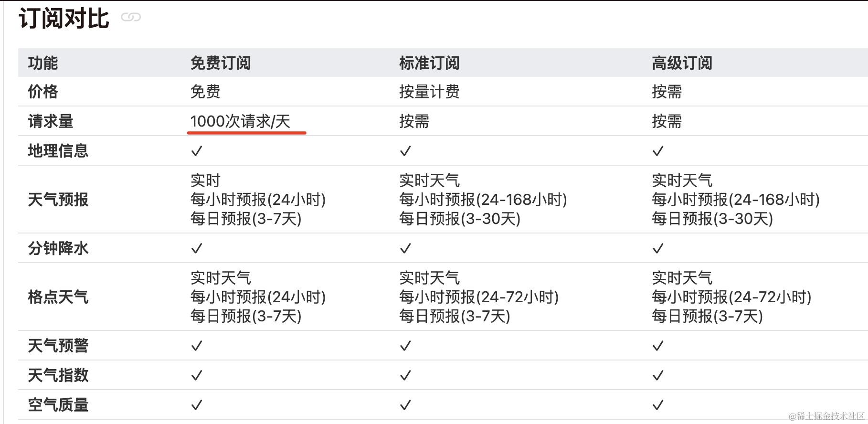
Task: Click the 高级订阅 column header
Action: 682,63
